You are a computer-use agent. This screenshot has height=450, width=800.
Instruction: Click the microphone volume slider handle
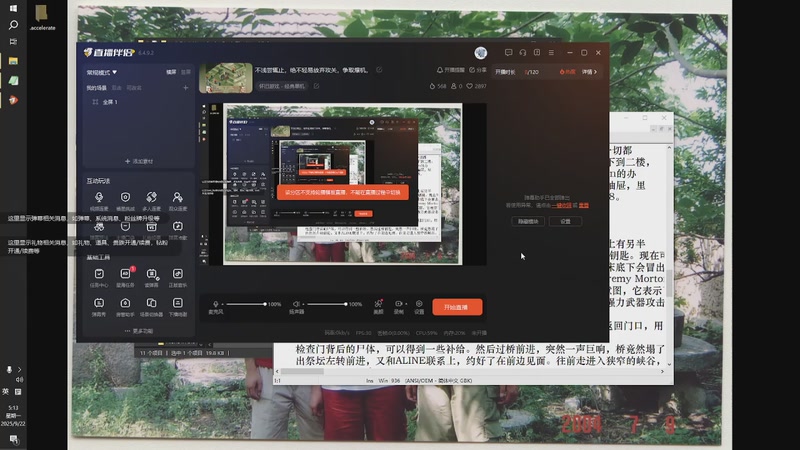click(265, 304)
